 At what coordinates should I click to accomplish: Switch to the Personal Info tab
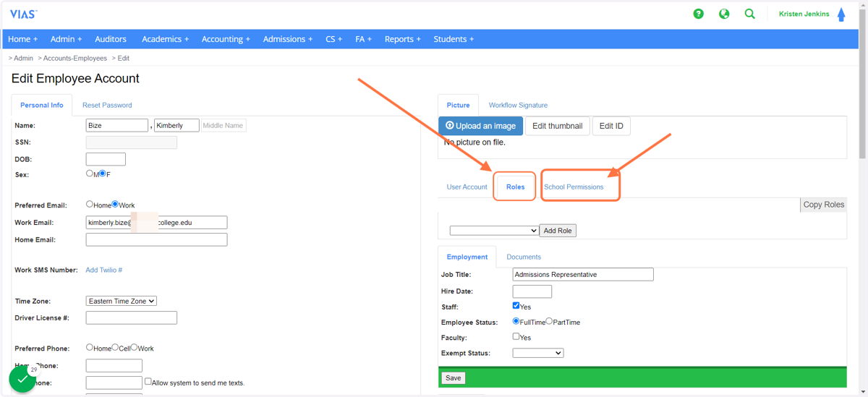[42, 105]
